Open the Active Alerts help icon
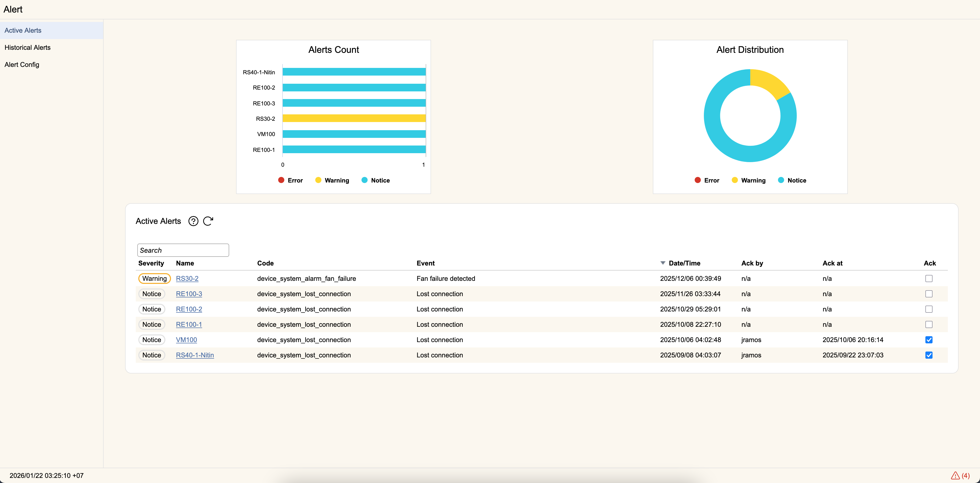Image resolution: width=980 pixels, height=483 pixels. 193,221
